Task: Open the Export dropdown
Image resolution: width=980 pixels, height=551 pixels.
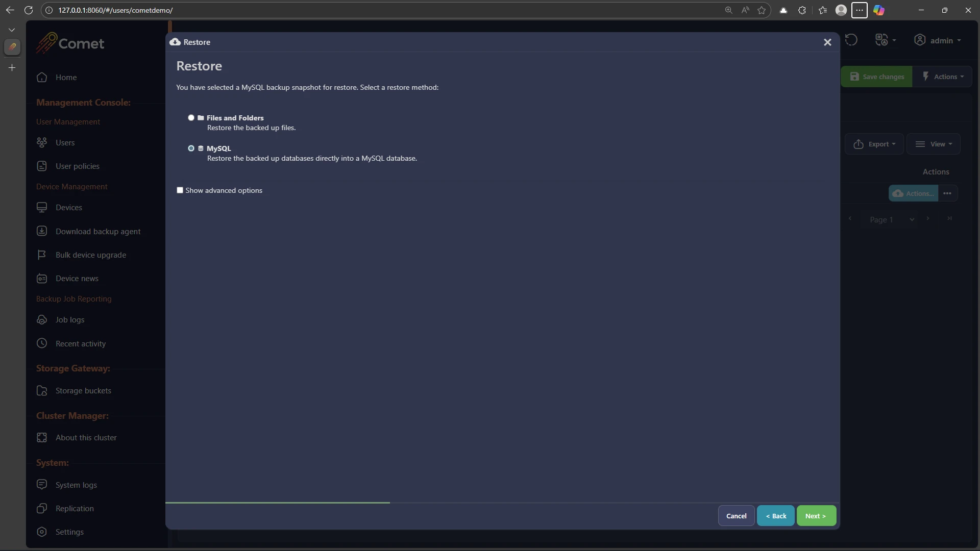Action: click(x=874, y=144)
